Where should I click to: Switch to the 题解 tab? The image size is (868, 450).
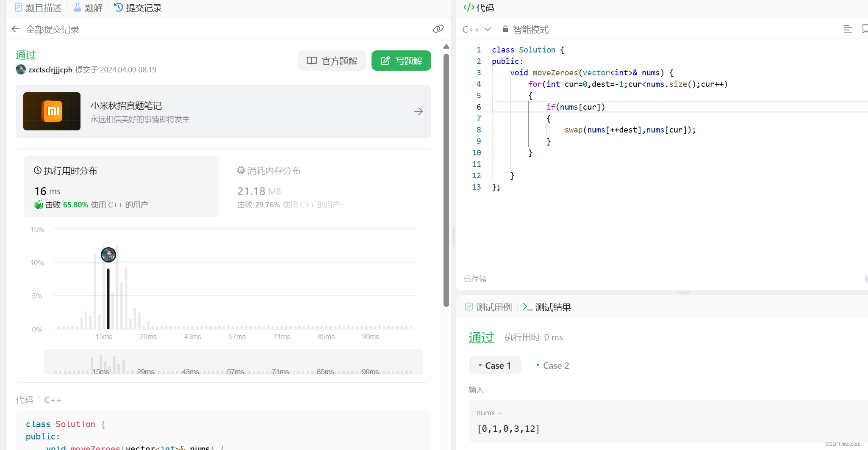[x=88, y=8]
